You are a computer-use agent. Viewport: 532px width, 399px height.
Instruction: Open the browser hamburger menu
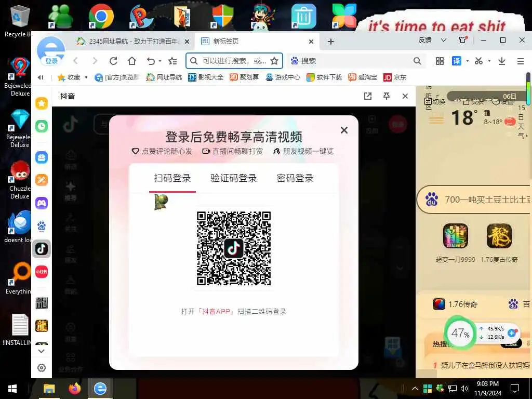tap(521, 61)
